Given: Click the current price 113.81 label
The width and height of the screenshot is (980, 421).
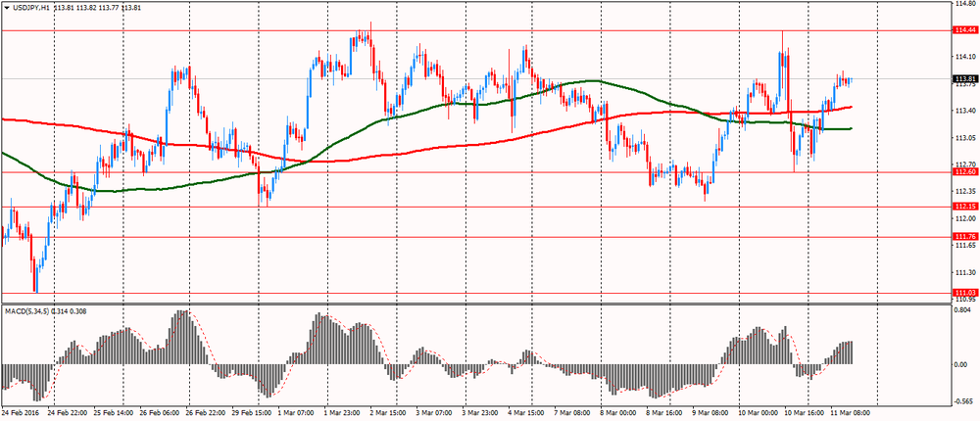Looking at the screenshot, I should [x=963, y=78].
